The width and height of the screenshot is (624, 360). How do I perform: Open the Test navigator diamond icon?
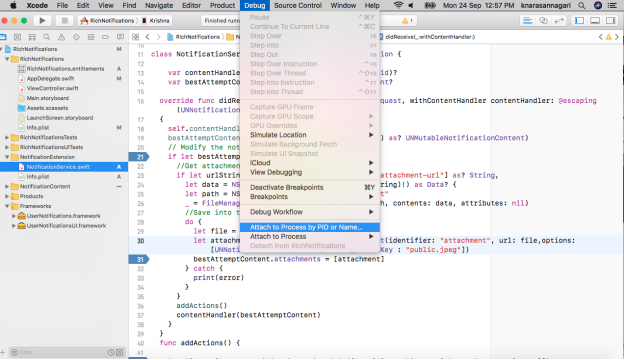76,37
